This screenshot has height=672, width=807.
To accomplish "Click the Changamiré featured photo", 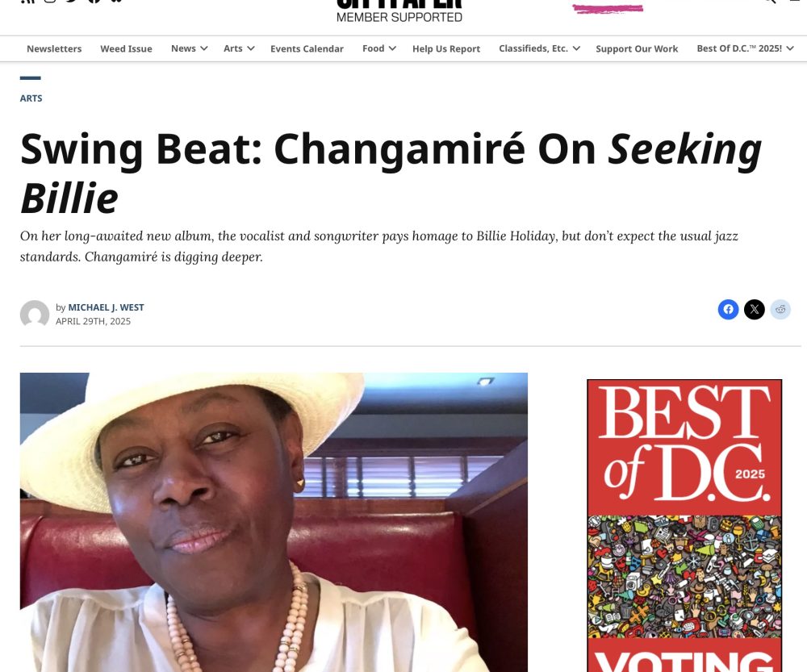I will [x=274, y=522].
